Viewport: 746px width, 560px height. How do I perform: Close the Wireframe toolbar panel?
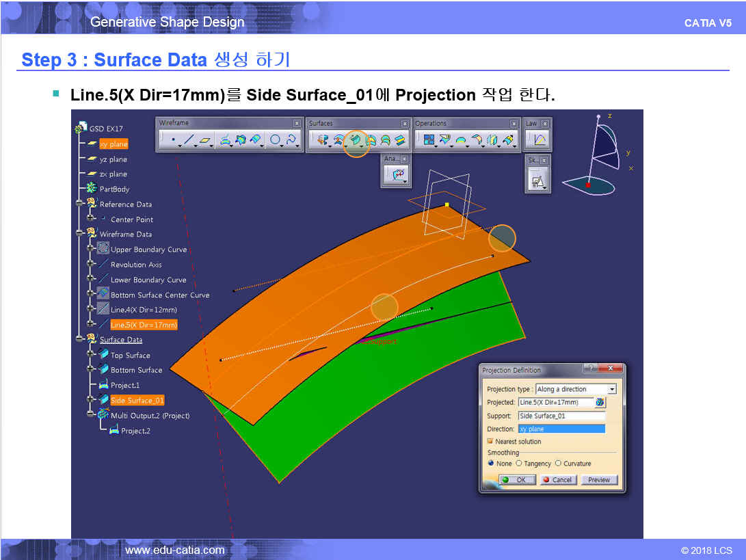[x=297, y=124]
